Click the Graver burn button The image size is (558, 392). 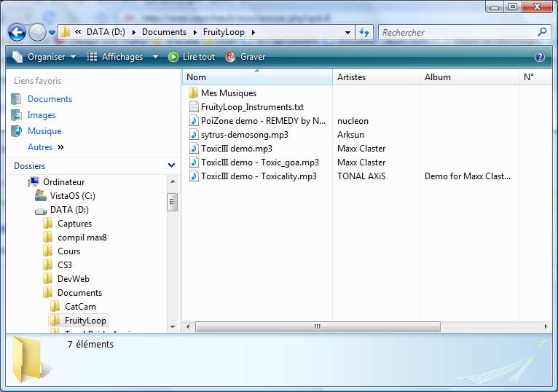(245, 57)
